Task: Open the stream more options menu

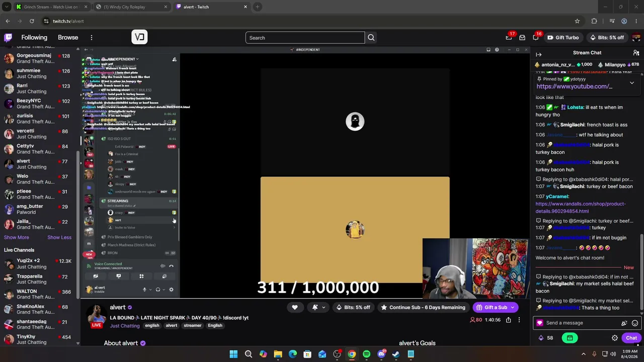Action: click(519, 320)
